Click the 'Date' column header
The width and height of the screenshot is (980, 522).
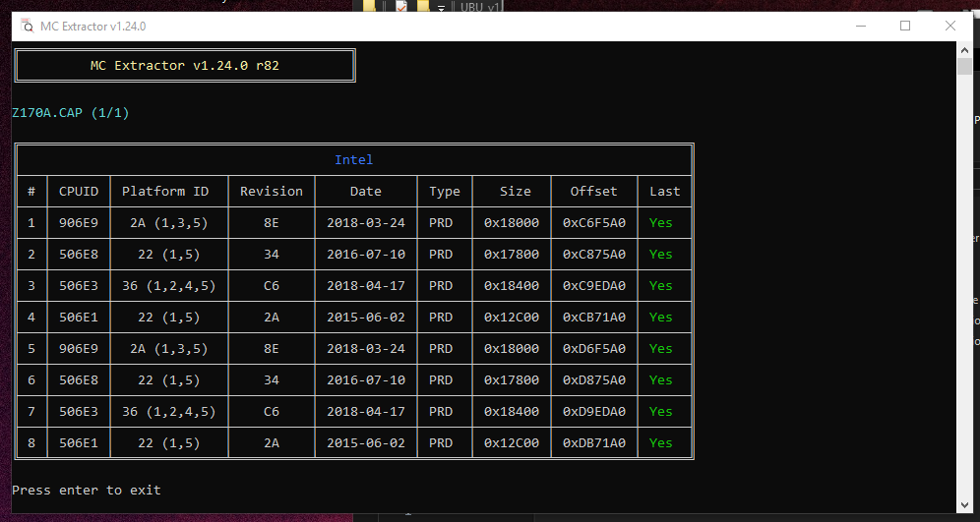coord(366,191)
